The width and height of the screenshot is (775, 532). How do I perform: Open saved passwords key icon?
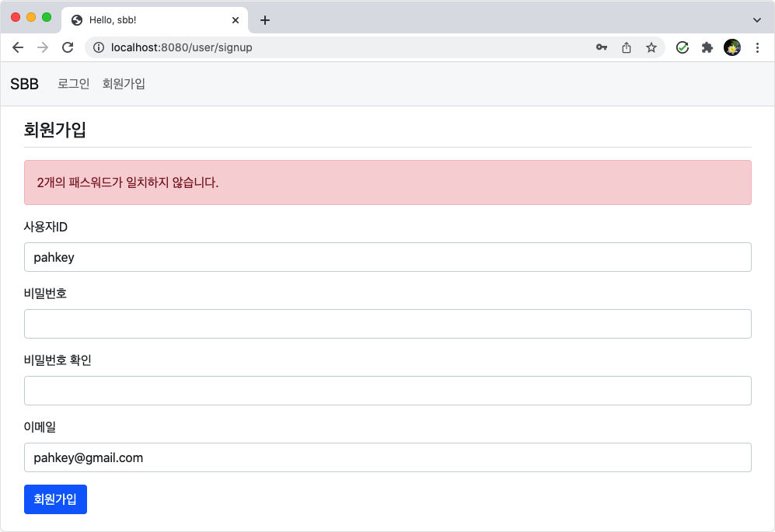602,47
